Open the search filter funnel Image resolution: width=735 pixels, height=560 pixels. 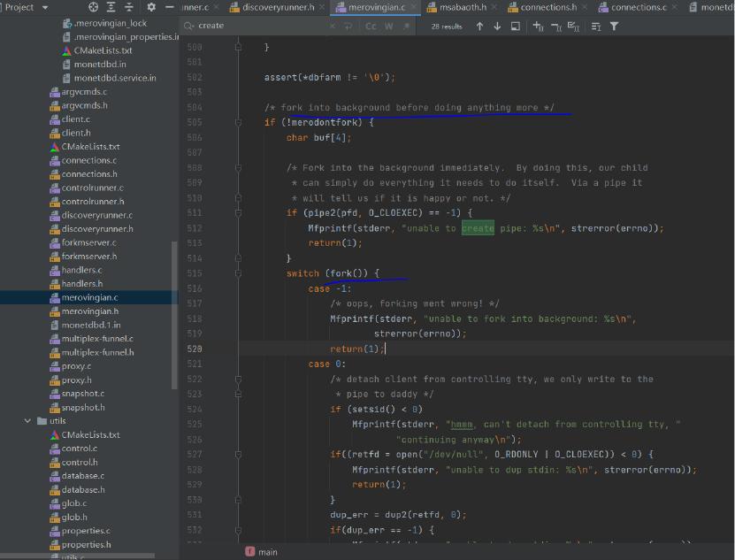614,27
